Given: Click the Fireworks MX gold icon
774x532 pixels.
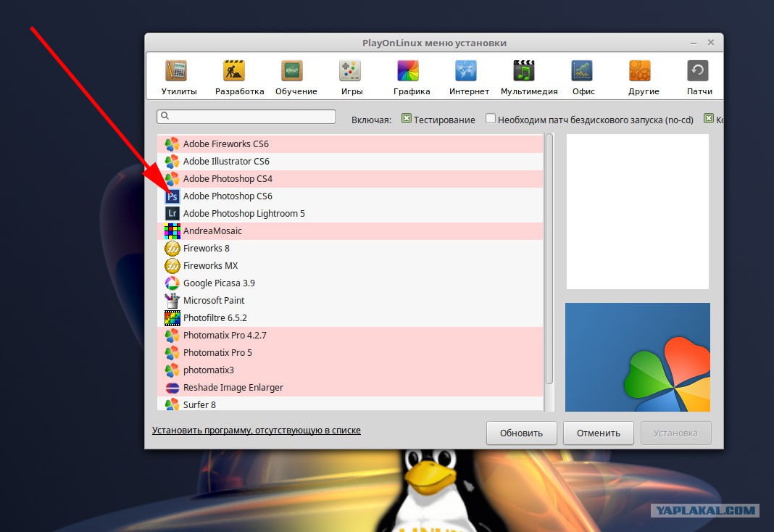Looking at the screenshot, I should coord(172,266).
